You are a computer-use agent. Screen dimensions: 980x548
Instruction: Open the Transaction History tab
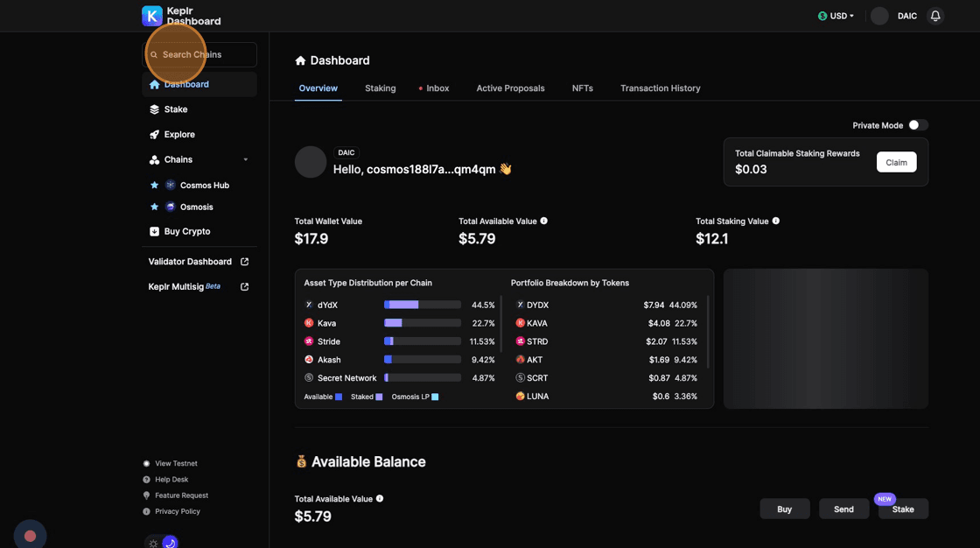point(660,88)
